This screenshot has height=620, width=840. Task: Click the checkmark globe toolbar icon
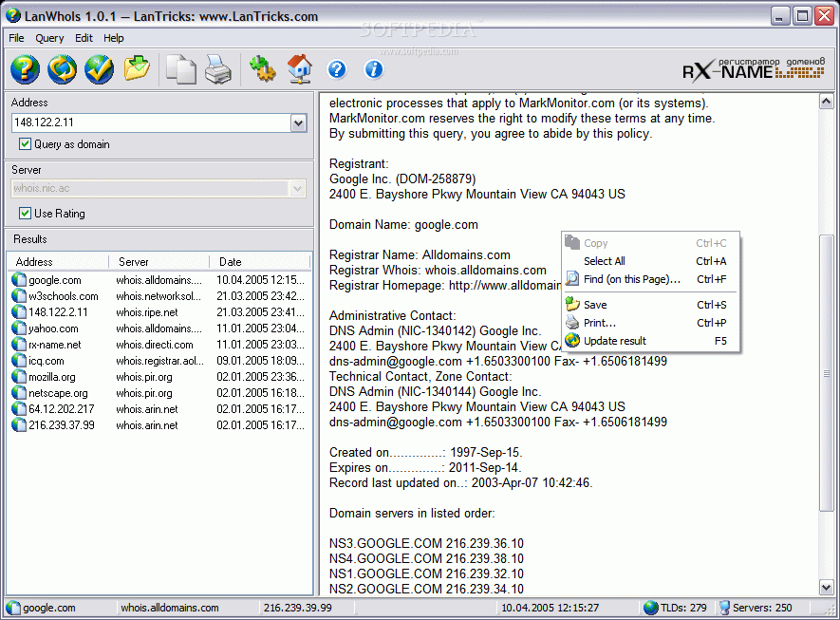coord(99,69)
